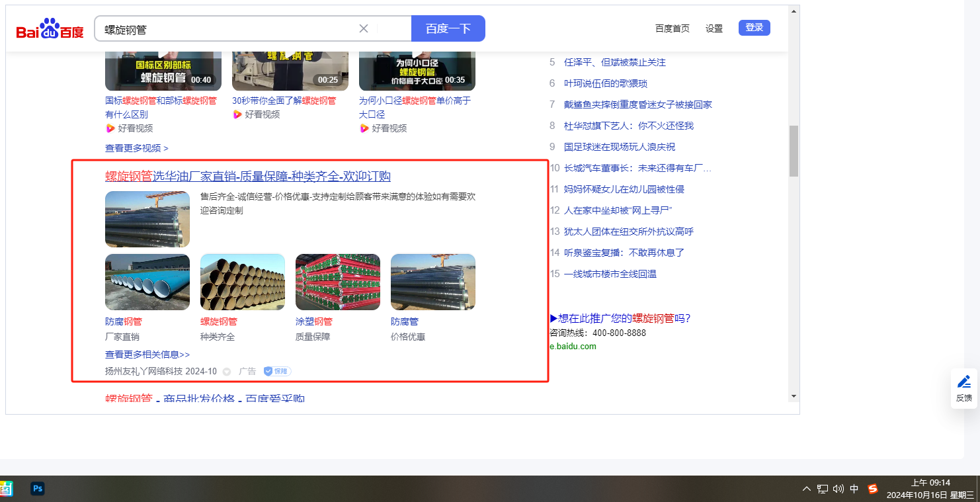Expand the hidden system tray icons chevron
980x502 pixels.
pos(806,489)
